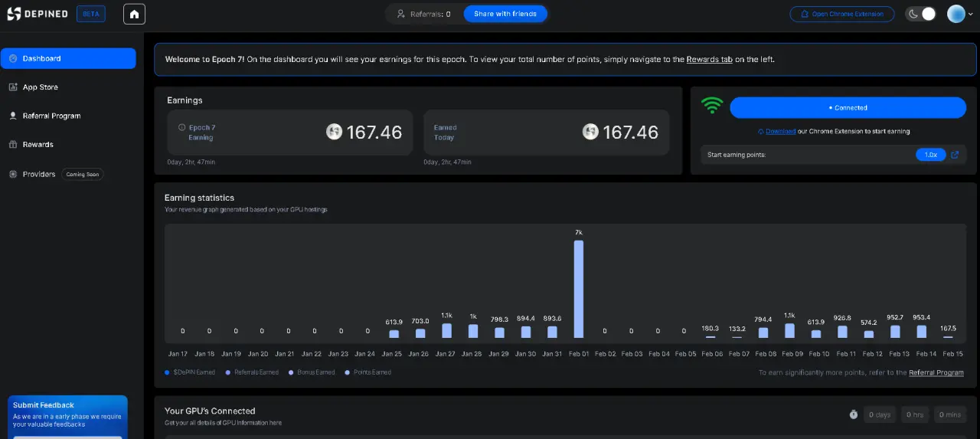980x439 pixels.
Task: Click extension icon in Open Chrome Extension
Action: tap(804, 14)
